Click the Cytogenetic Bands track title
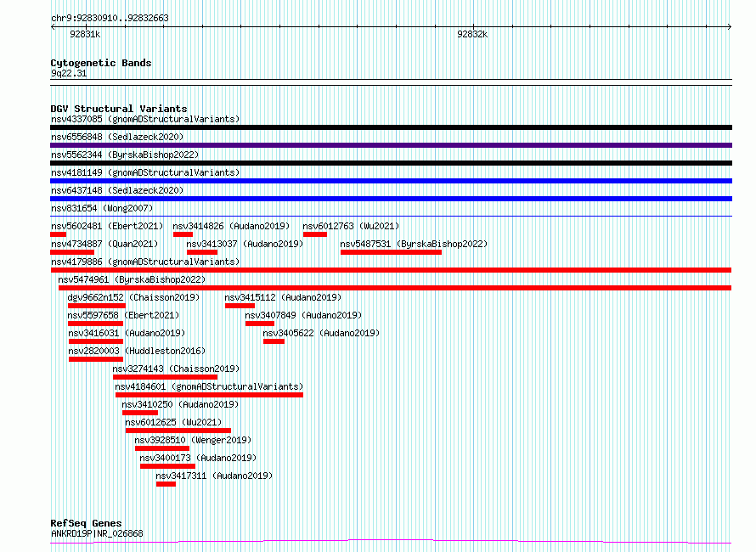Image resolution: width=756 pixels, height=552 pixels. (x=101, y=63)
